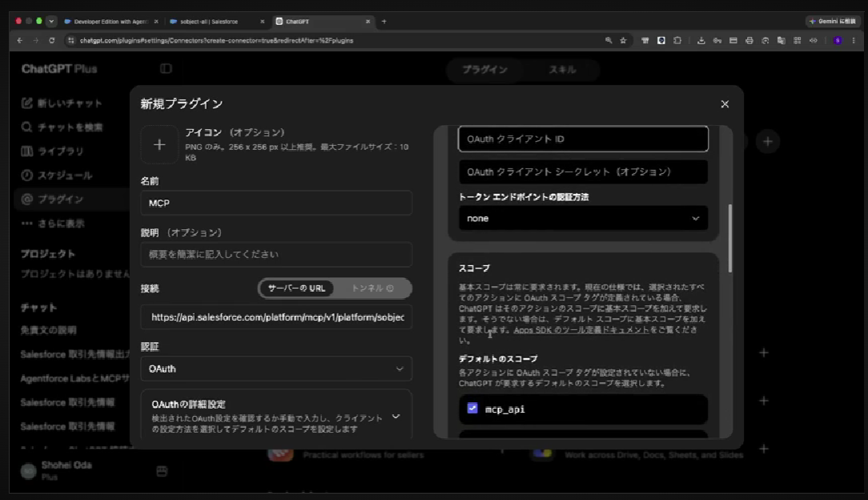
Task: Expand さらに表示 in the sidebar
Action: 53,224
